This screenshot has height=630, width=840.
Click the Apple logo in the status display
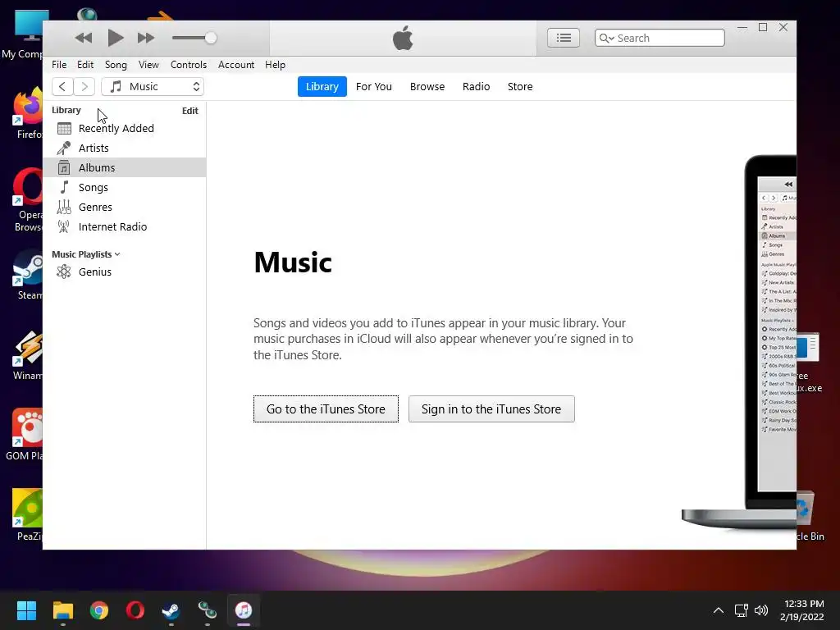[x=403, y=38]
